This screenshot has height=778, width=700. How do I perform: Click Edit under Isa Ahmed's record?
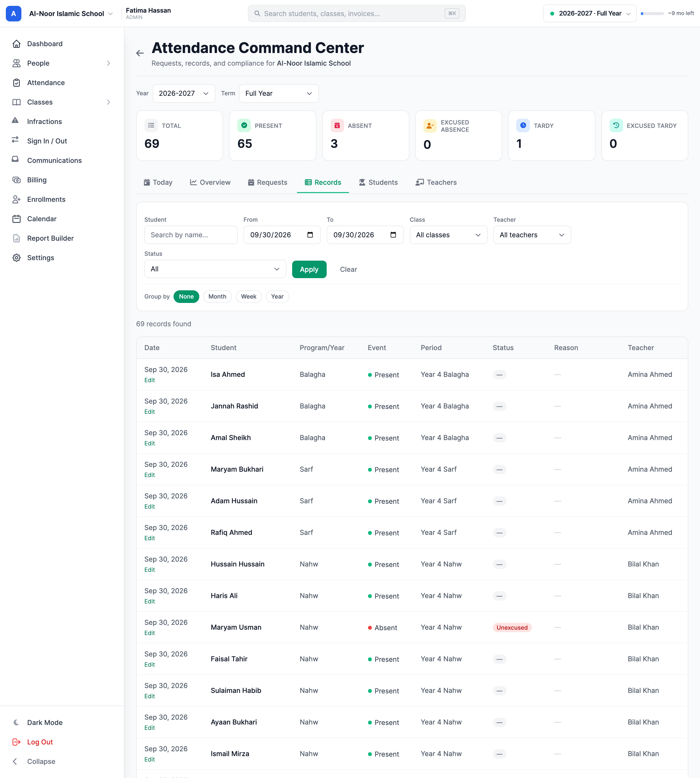click(x=150, y=380)
